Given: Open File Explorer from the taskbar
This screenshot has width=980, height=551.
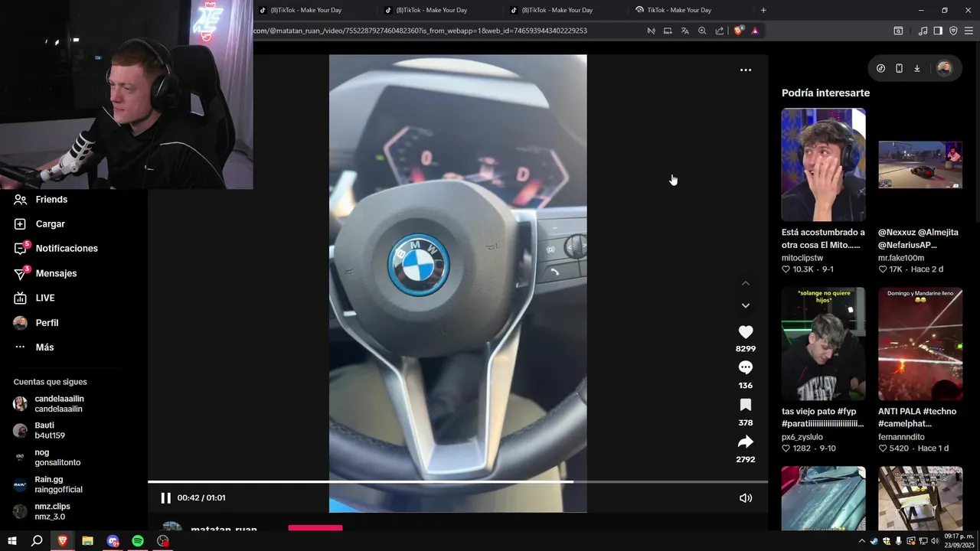Looking at the screenshot, I should [87, 540].
